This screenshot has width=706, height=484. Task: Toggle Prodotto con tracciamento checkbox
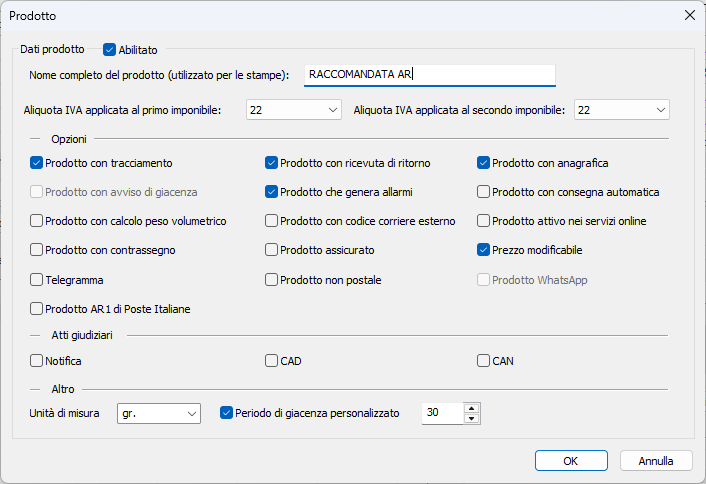click(x=37, y=163)
